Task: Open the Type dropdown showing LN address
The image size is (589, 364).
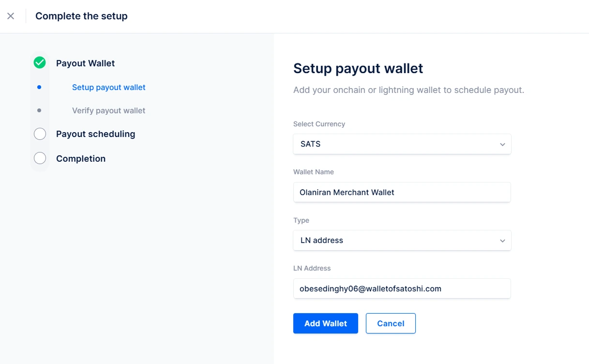Action: pyautogui.click(x=402, y=240)
